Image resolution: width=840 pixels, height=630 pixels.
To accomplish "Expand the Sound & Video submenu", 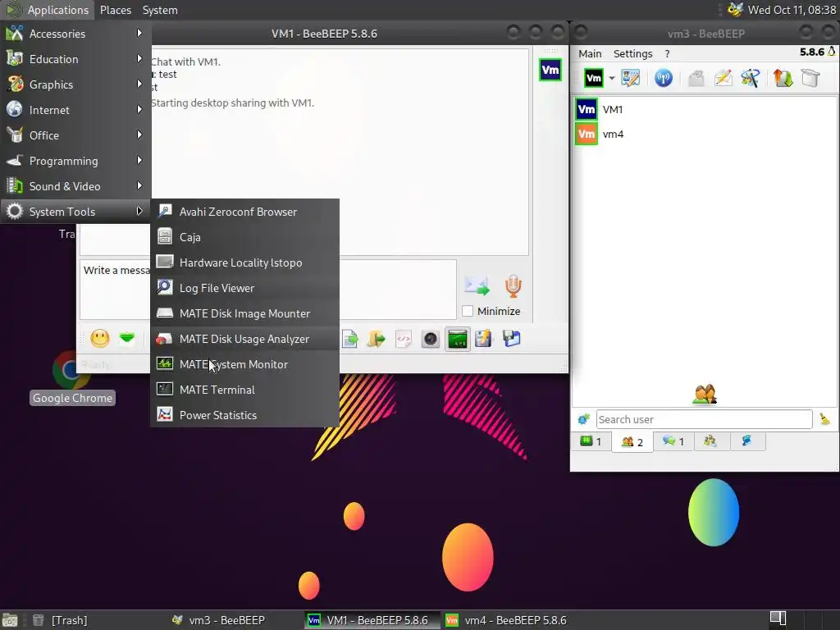I will [75, 186].
